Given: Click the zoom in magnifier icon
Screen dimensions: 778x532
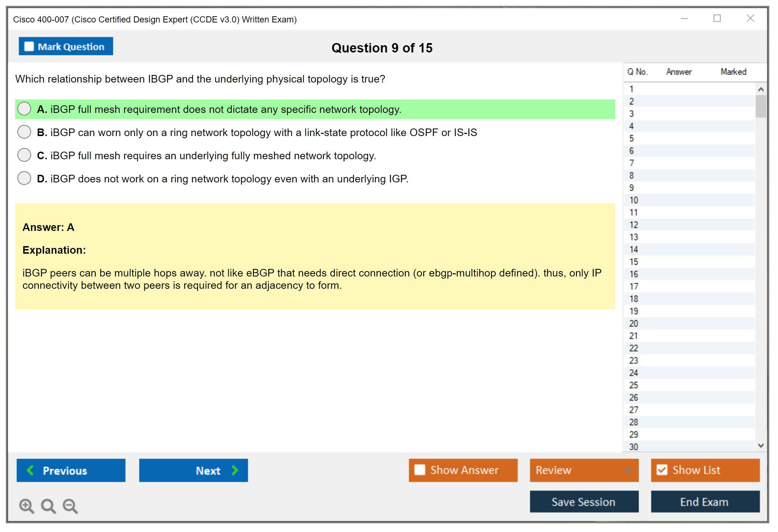Looking at the screenshot, I should click(26, 506).
